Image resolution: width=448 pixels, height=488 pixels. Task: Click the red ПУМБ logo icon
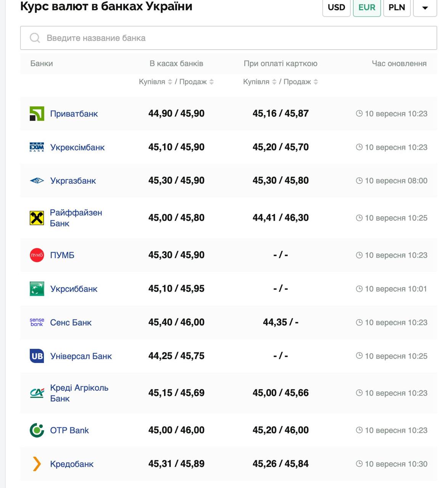click(37, 255)
